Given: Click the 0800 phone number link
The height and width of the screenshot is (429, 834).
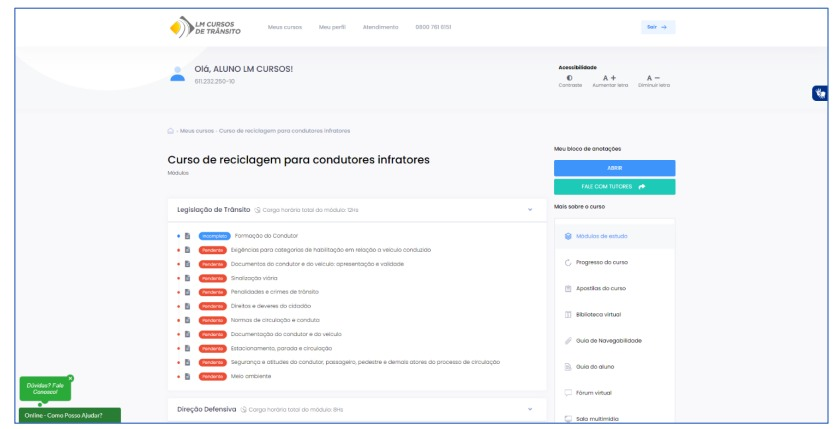Looking at the screenshot, I should pos(433,27).
